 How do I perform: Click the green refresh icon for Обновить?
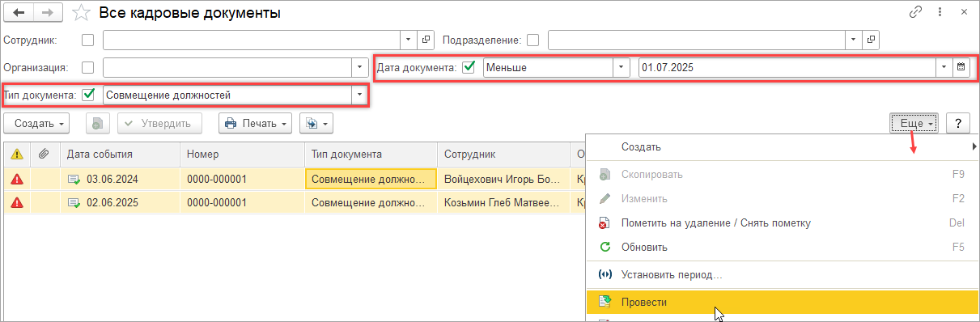(x=604, y=248)
